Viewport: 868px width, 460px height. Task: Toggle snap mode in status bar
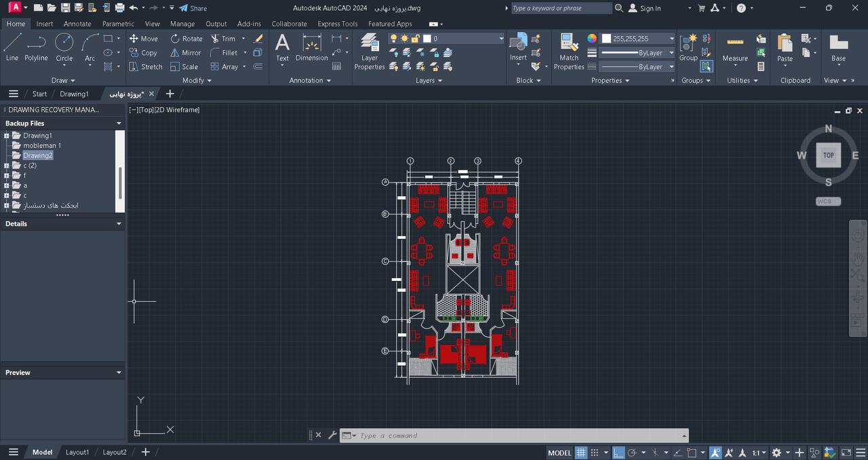595,453
